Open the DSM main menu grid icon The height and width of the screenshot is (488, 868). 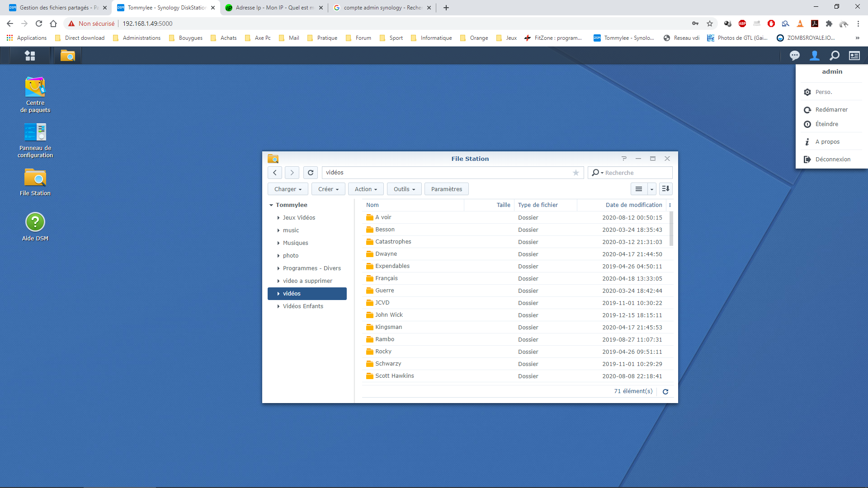pos(30,56)
